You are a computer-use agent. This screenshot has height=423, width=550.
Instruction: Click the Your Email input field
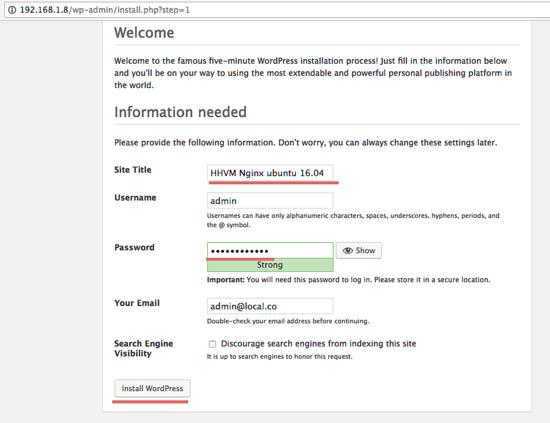coord(270,306)
